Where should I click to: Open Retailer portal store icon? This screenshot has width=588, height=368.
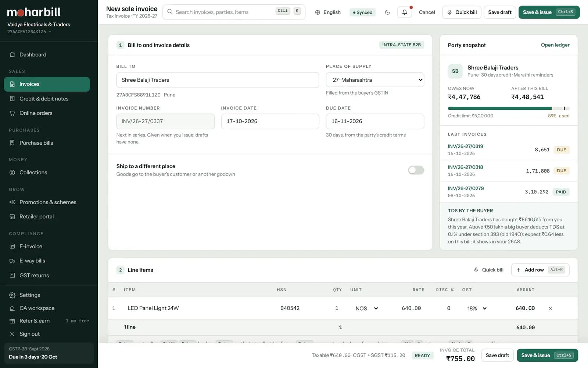pyautogui.click(x=12, y=216)
